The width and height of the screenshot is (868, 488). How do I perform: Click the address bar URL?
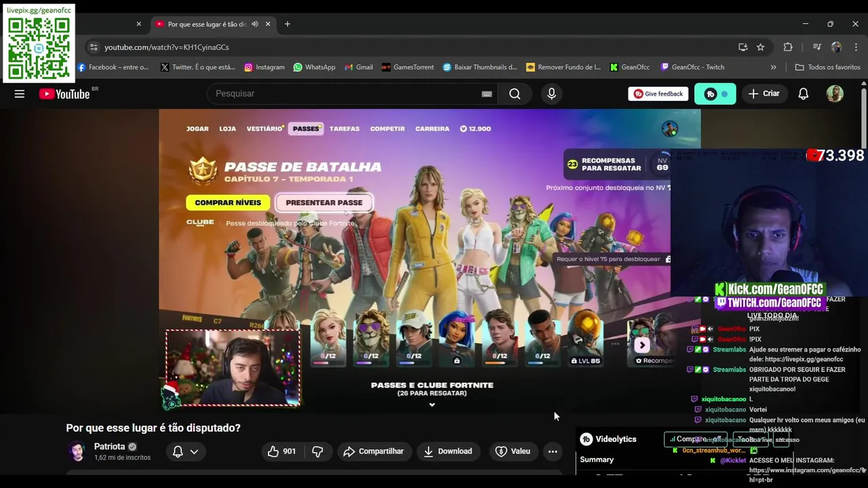click(x=166, y=47)
